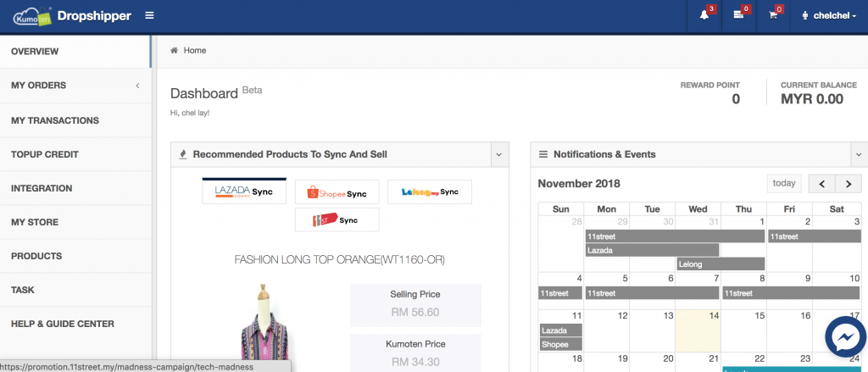Open the 11street event starting Nov 5

(652, 293)
